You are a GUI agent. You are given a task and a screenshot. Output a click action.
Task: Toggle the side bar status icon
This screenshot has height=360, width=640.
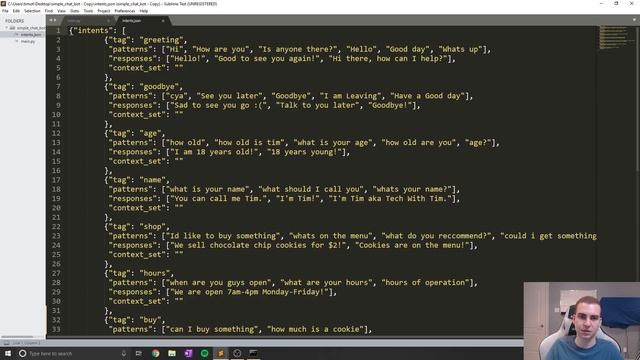coord(6,343)
